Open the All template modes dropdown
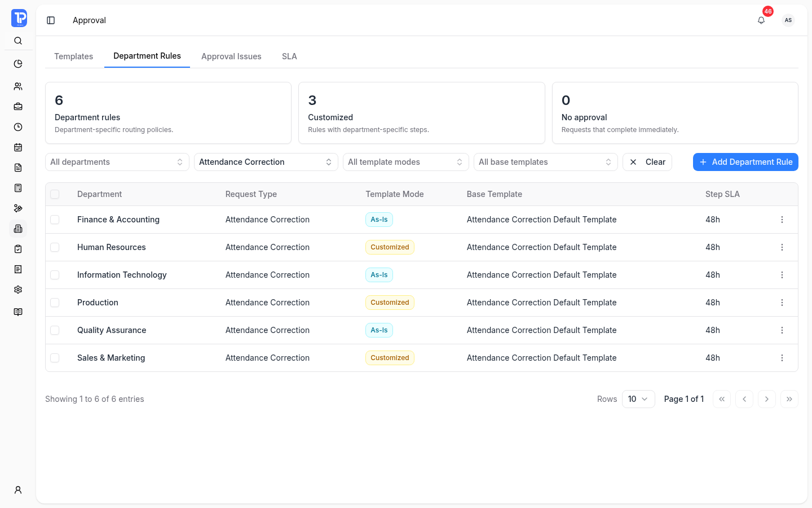 coord(406,162)
